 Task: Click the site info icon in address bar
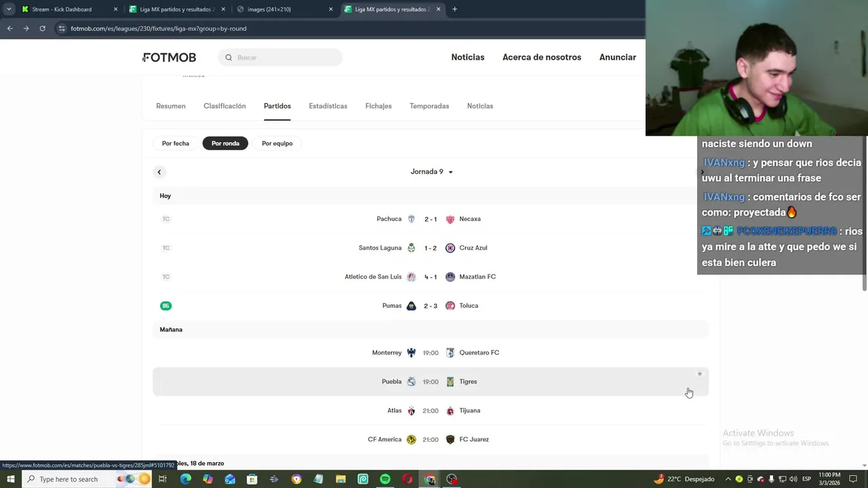coord(62,28)
